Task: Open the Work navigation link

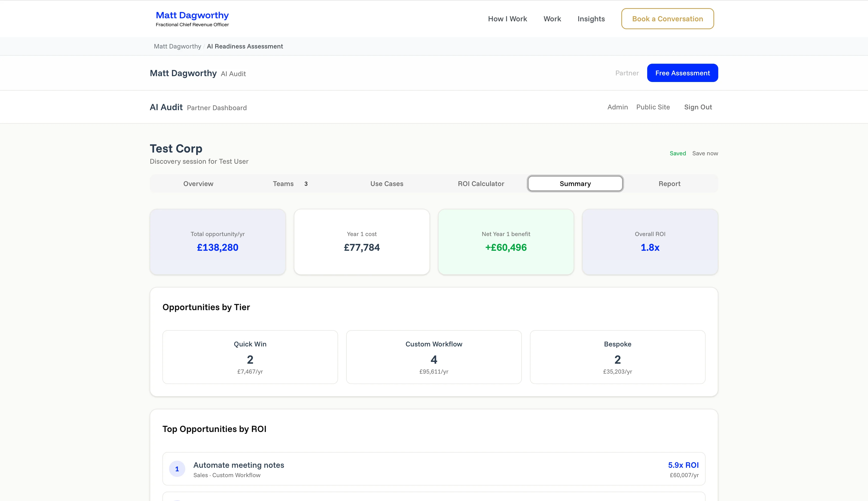Action: click(x=552, y=19)
